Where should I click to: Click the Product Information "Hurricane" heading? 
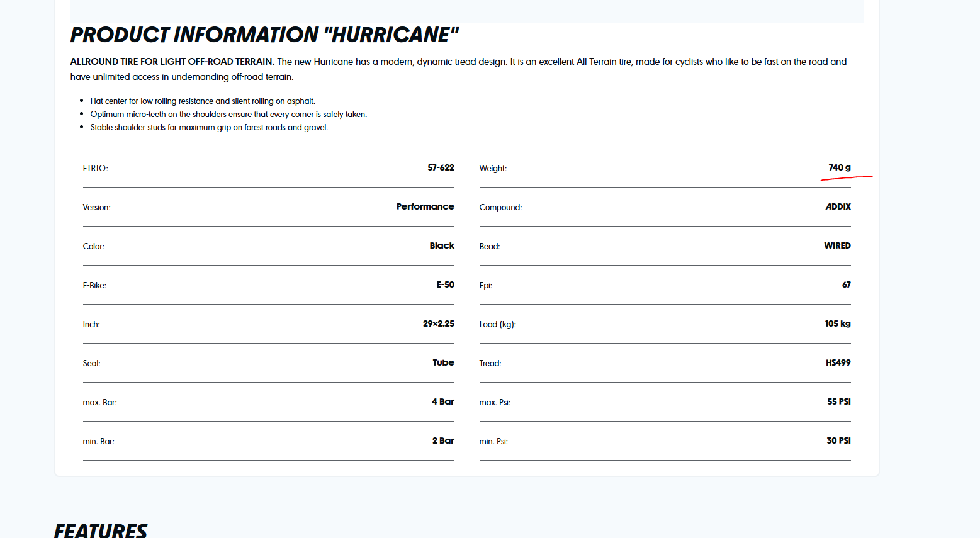click(264, 35)
